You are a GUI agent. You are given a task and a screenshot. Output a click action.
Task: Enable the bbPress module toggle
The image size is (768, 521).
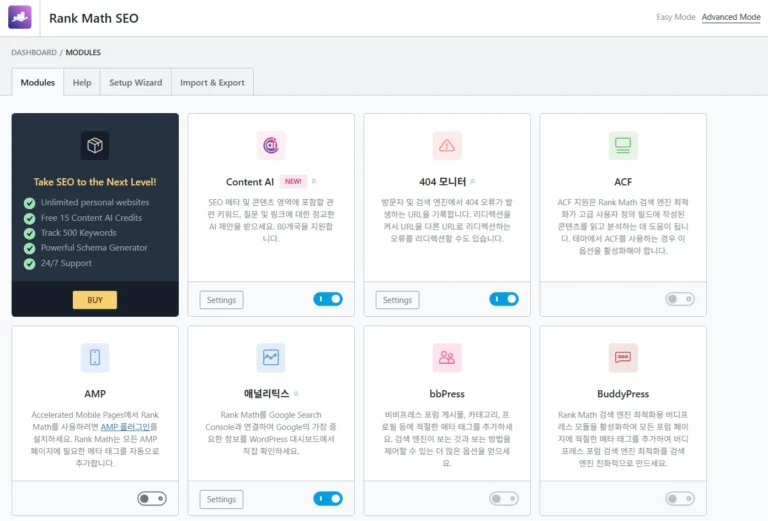504,498
